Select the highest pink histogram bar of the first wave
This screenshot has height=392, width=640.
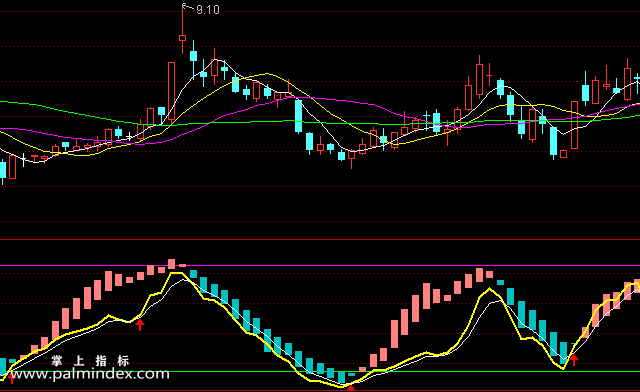[x=171, y=264]
